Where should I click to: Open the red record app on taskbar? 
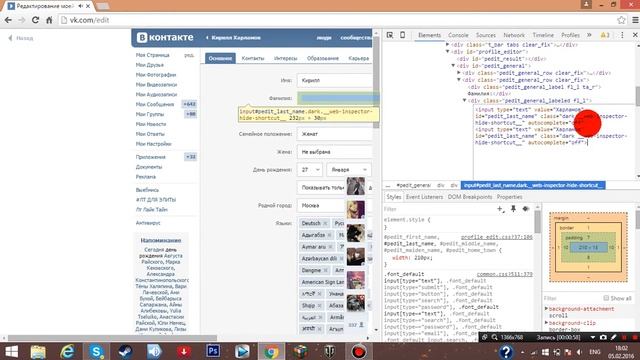pyautogui.click(x=359, y=351)
